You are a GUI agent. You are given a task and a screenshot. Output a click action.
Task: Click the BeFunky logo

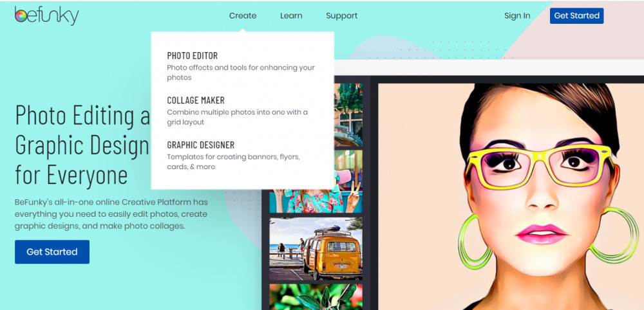[x=46, y=15]
